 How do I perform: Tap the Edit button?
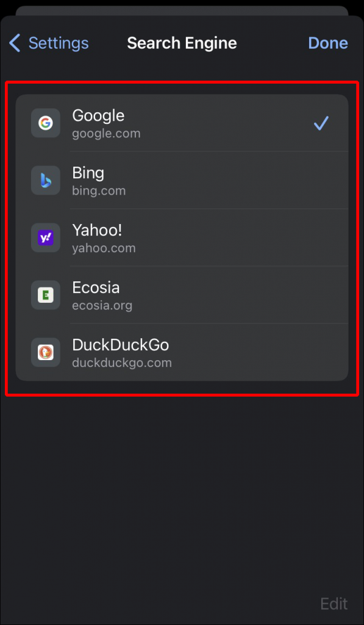click(334, 604)
